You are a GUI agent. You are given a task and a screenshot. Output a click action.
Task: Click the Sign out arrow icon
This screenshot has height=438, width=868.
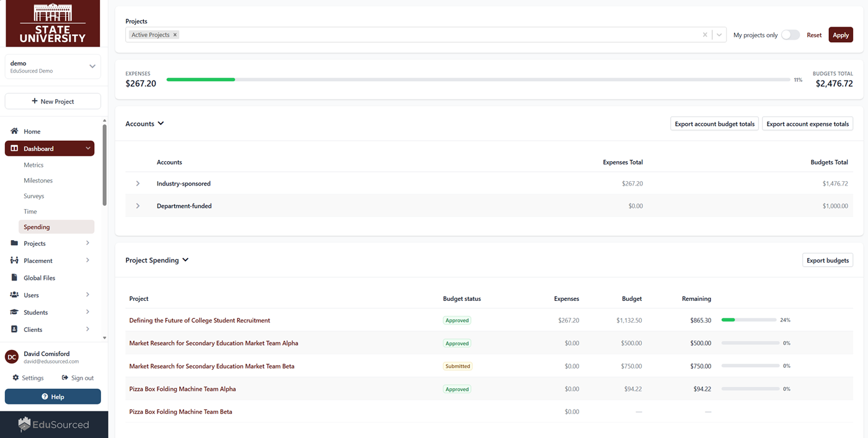tap(65, 378)
